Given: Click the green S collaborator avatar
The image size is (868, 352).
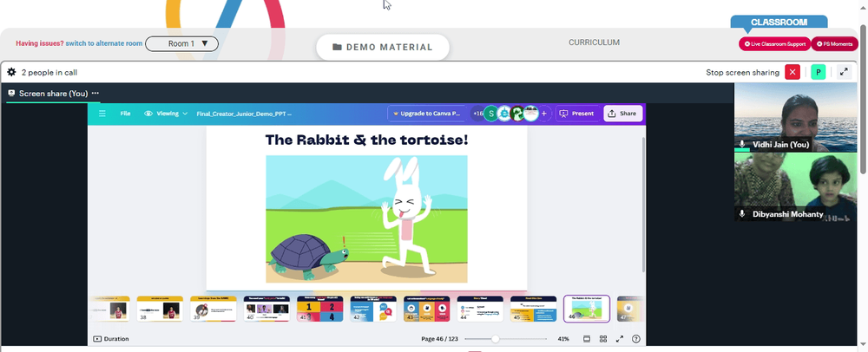Looking at the screenshot, I should 490,114.
